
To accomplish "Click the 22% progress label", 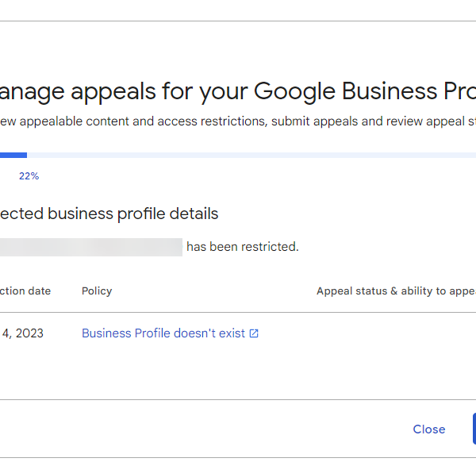I will click(29, 176).
